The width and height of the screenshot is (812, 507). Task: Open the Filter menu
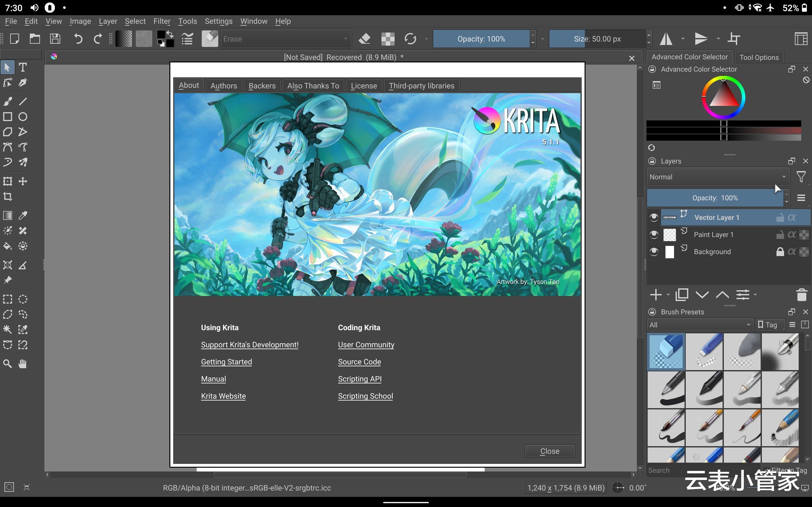(162, 21)
